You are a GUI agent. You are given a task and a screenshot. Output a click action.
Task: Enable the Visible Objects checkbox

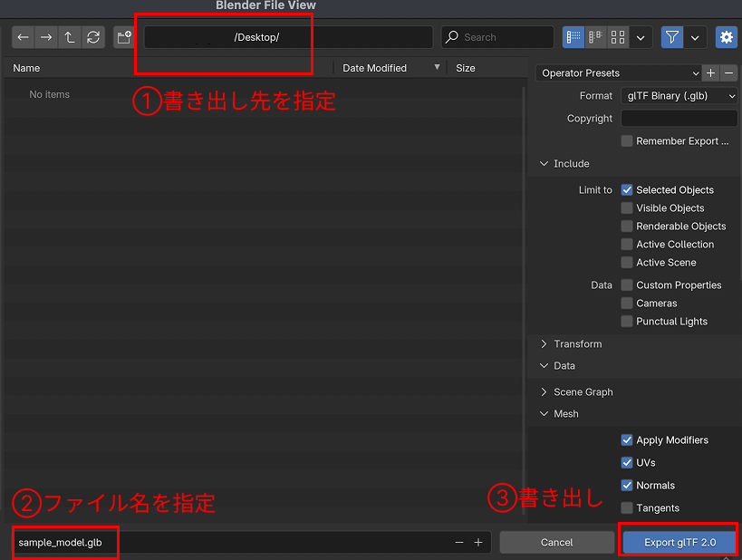coord(627,208)
